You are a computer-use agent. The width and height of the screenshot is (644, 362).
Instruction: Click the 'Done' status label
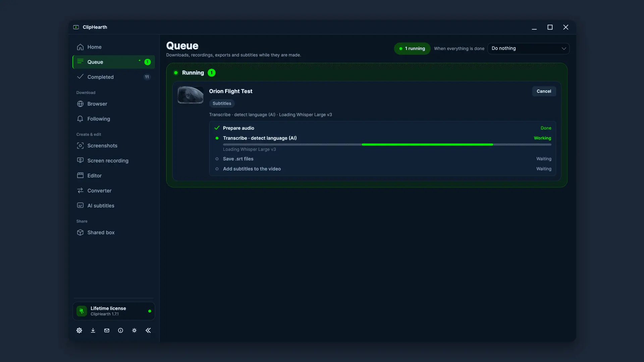pos(546,128)
